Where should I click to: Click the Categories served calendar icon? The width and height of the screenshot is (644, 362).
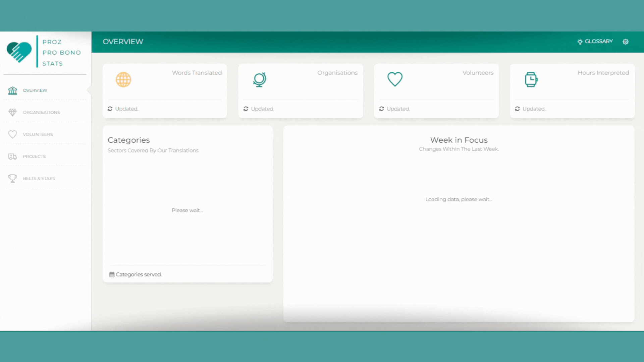(x=112, y=275)
